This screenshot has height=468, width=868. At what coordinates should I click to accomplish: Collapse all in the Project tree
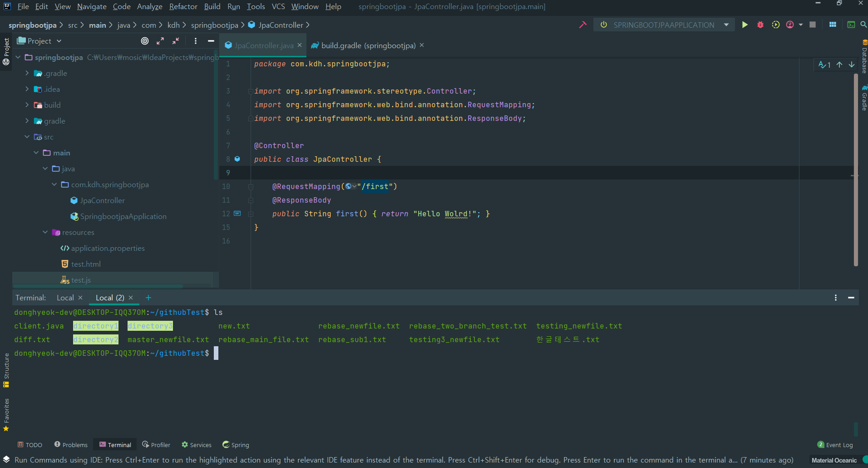[x=176, y=41]
